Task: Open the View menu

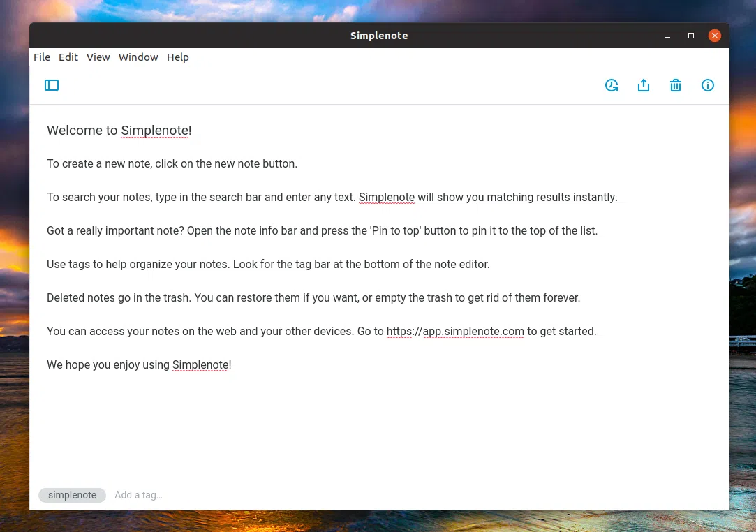Action: 98,57
